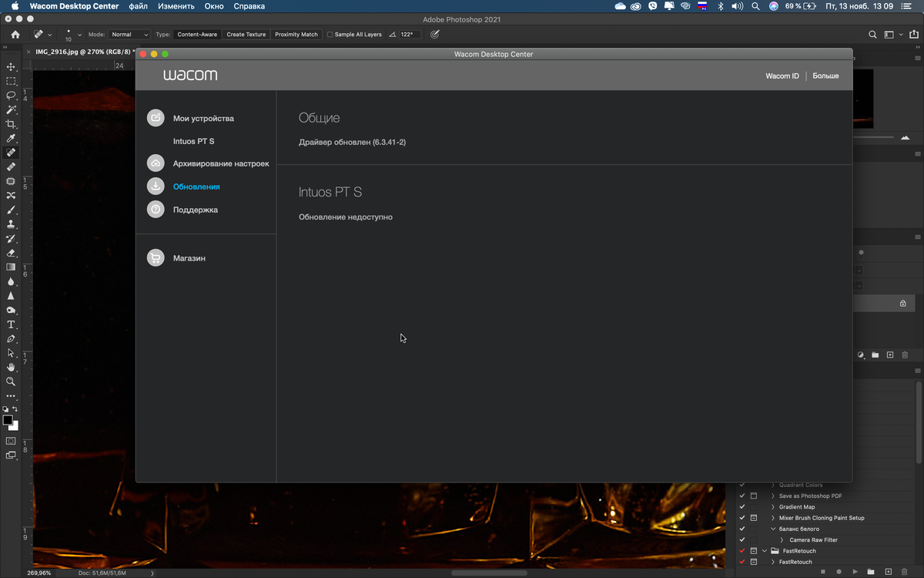This screenshot has height=578, width=924.
Task: Open the Окно menu in menu bar
Action: (214, 6)
